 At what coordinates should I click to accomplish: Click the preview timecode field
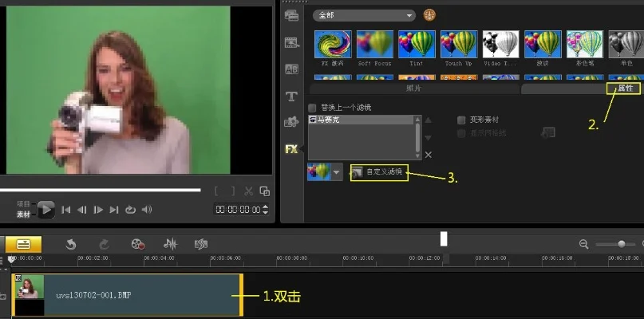point(238,210)
